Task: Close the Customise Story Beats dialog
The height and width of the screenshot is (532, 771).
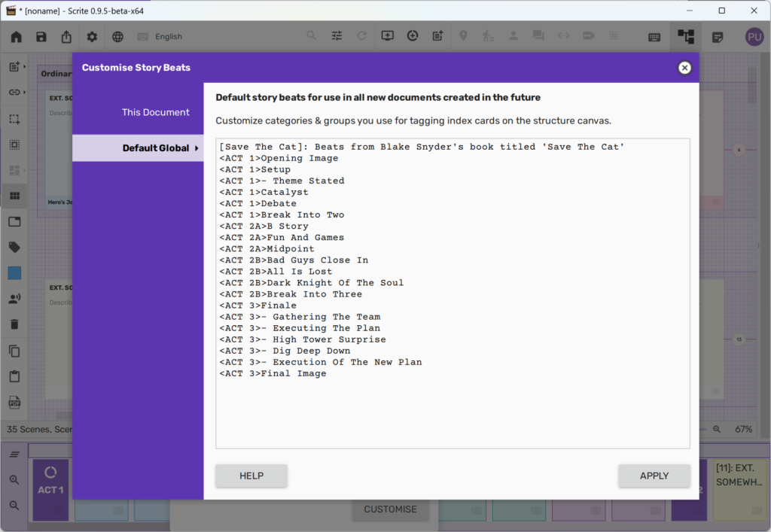Action: 684,68
